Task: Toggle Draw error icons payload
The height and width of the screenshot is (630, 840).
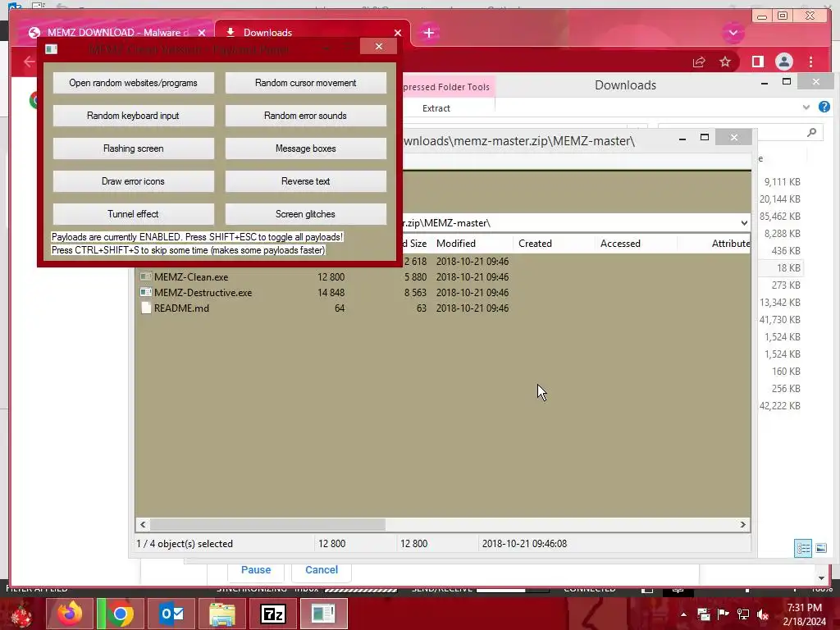Action: click(x=134, y=181)
